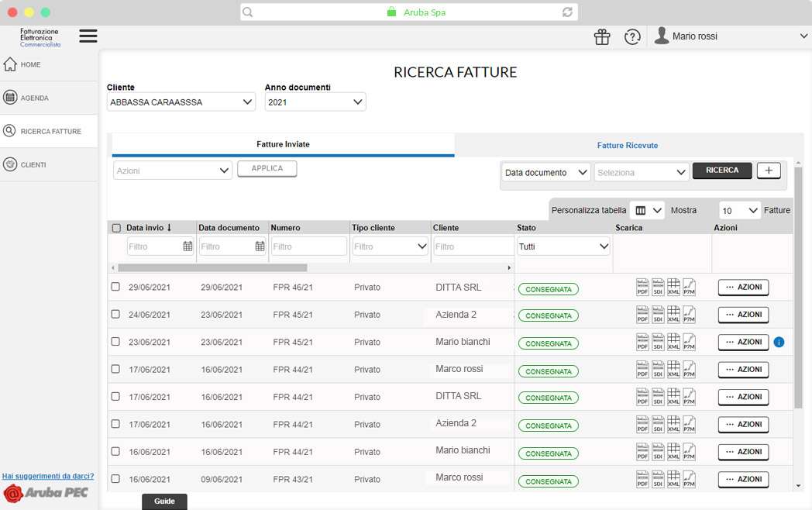The width and height of the screenshot is (812, 510).
Task: Tick the checkbox for the 29/06/2021 invoice
Action: pyautogui.click(x=115, y=287)
